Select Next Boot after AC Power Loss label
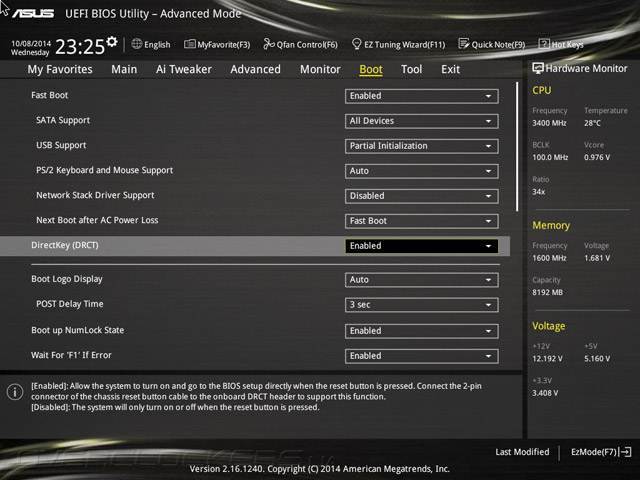The image size is (640, 480). tap(97, 220)
